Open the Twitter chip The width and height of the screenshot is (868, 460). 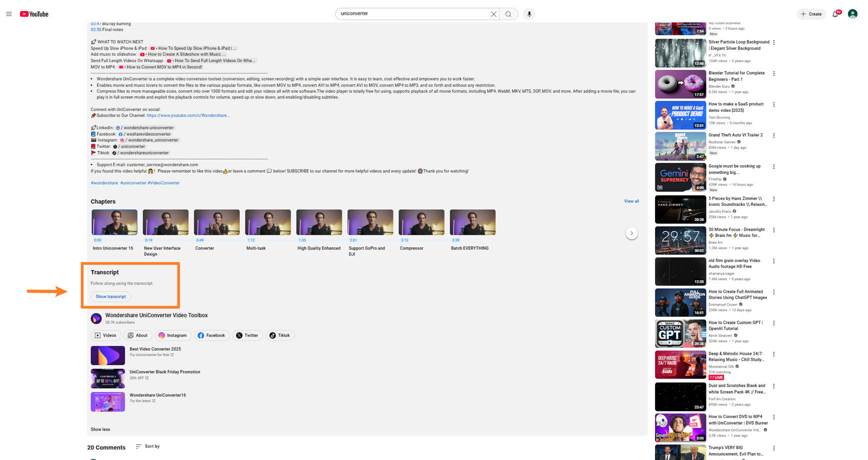point(247,336)
